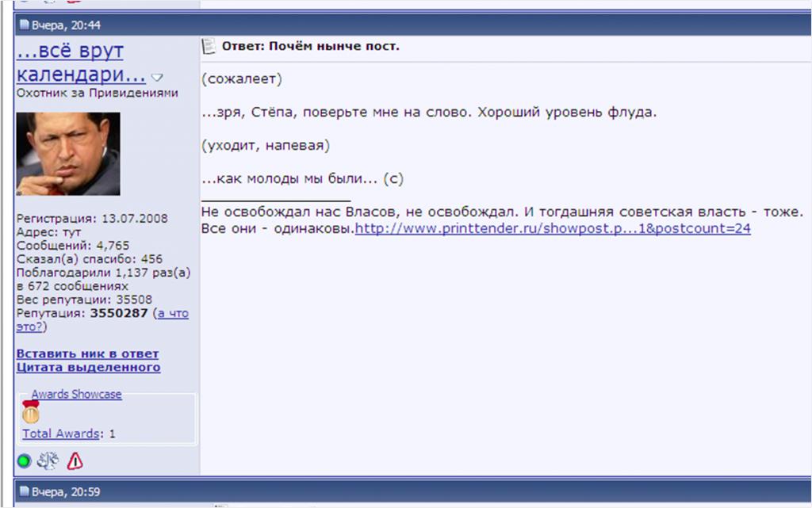Click the red warning triangle report icon
Screen dimensions: 812x508
point(75,460)
